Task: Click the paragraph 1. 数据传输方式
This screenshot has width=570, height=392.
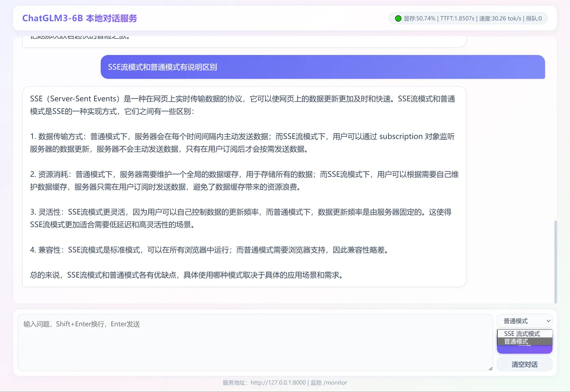Action: coord(242,142)
